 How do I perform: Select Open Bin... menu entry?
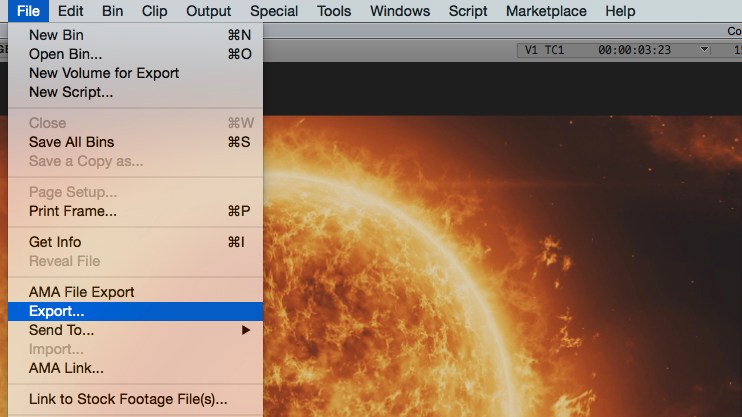coord(135,54)
